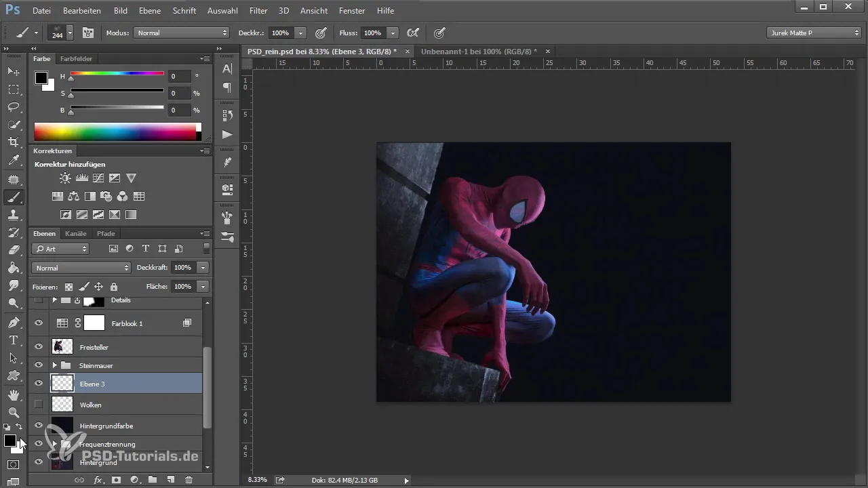Toggle airbrush mode in options bar
868x488 pixels.
click(412, 33)
